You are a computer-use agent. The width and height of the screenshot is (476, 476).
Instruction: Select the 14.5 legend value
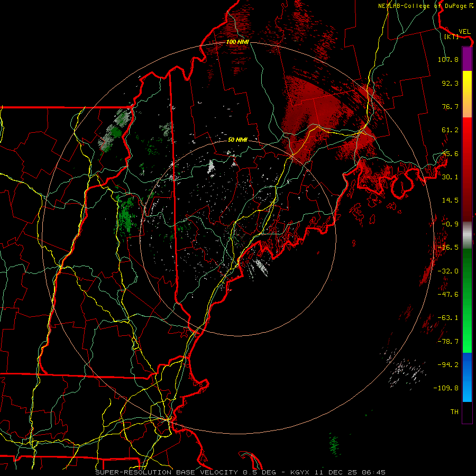click(450, 200)
